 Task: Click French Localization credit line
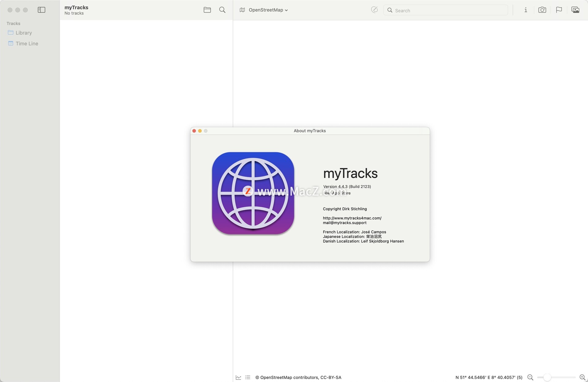pos(354,232)
